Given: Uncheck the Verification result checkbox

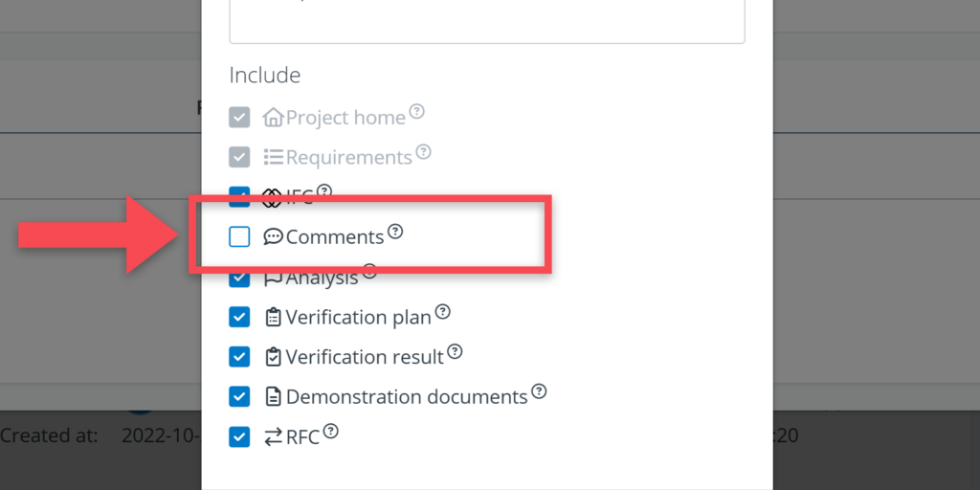Looking at the screenshot, I should point(239,357).
